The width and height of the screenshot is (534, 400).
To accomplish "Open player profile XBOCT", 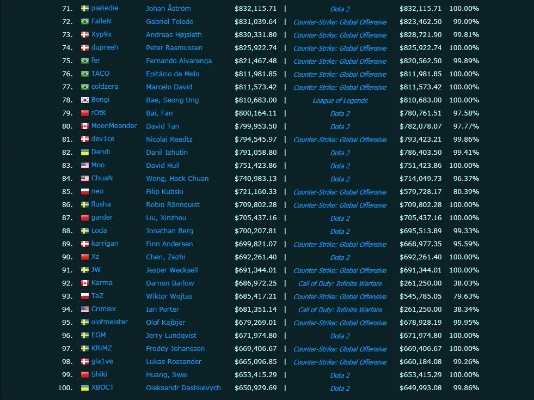I will pyautogui.click(x=102, y=387).
